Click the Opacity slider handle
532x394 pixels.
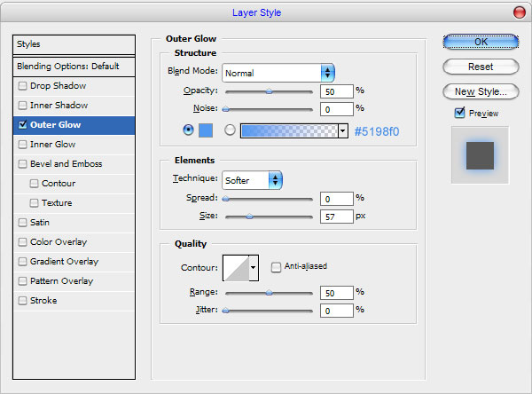[269, 91]
